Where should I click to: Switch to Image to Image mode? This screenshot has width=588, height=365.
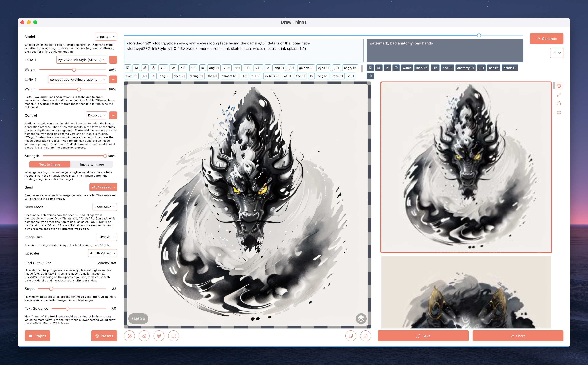pyautogui.click(x=92, y=164)
